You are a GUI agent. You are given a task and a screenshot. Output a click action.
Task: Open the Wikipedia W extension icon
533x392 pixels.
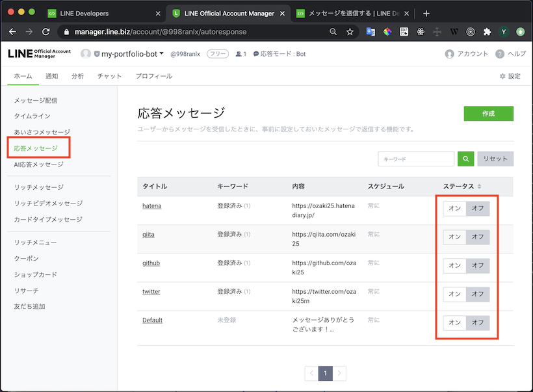[x=454, y=32]
